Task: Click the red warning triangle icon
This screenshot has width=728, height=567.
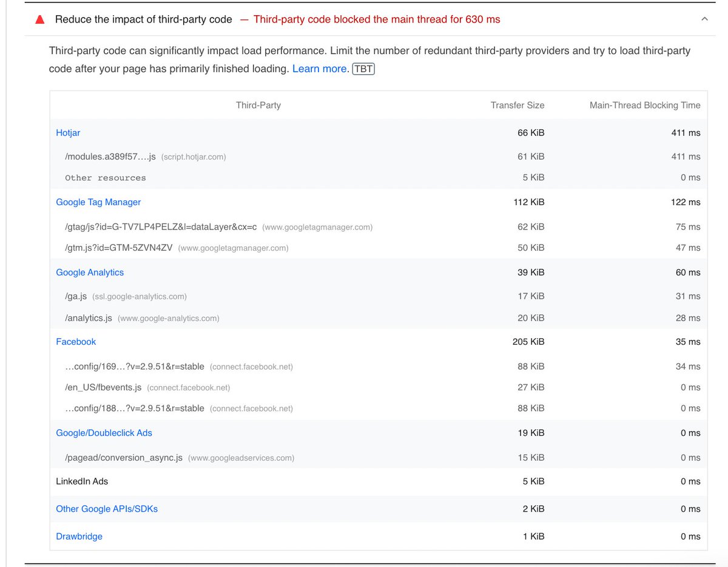Action: point(40,19)
